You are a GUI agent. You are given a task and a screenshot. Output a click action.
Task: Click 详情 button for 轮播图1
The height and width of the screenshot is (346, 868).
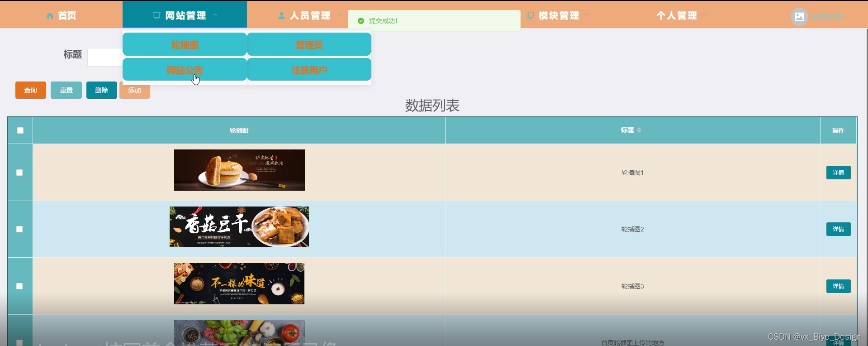[838, 173]
